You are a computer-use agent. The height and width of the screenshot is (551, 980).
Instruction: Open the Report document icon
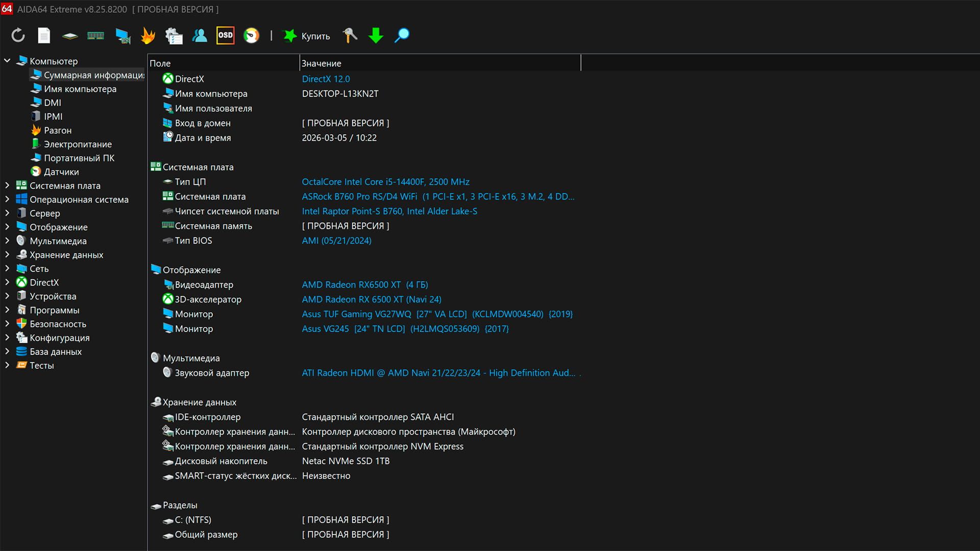[x=44, y=36]
